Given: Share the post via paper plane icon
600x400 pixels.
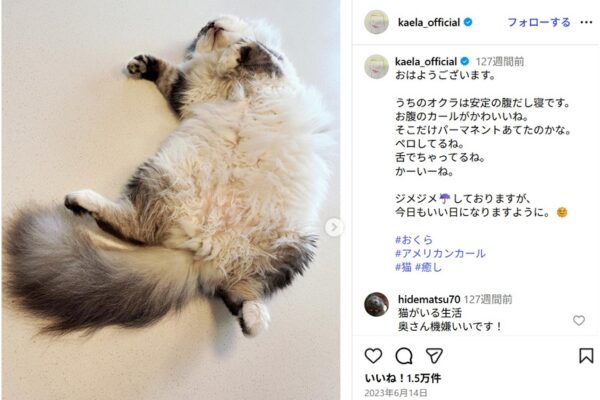Looking at the screenshot, I should click(x=434, y=356).
